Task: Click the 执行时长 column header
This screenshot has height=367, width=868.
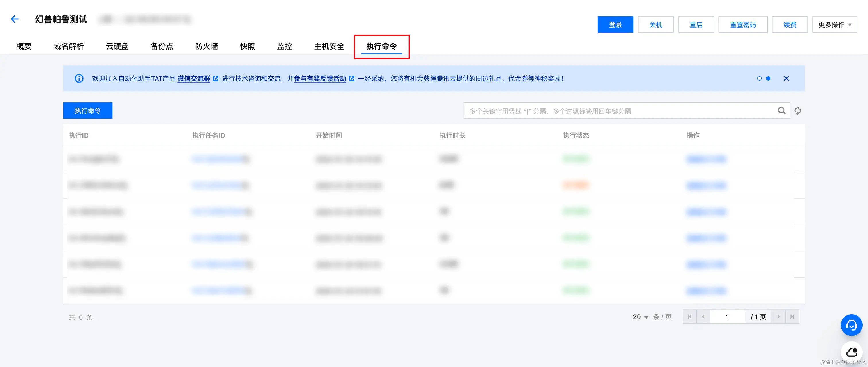Action: click(x=452, y=135)
